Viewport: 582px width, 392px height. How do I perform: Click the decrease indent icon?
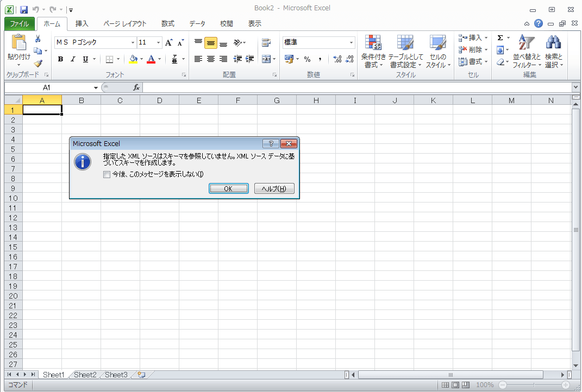pos(237,59)
